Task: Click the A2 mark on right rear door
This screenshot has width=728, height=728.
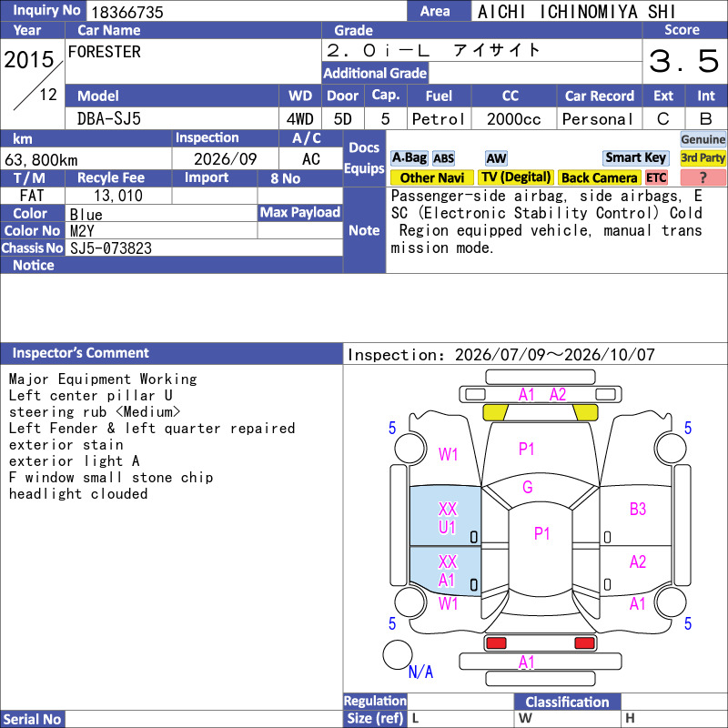Action: click(638, 561)
